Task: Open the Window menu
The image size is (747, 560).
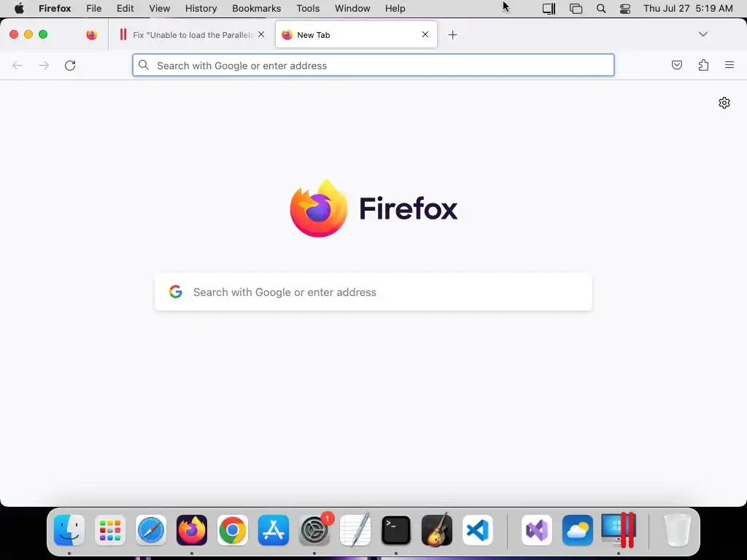Action: [352, 9]
